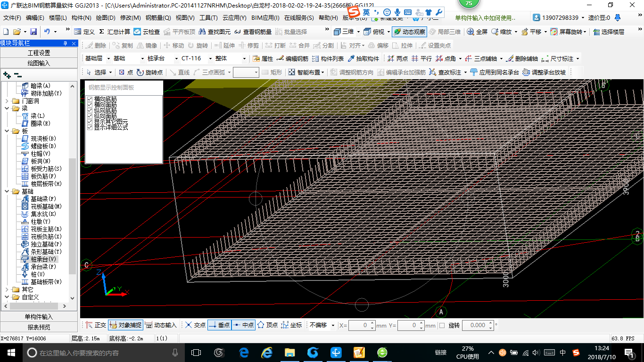Viewport: 644px width, 362px height.
Task: Toggle 纵向面筋 checkbox
Action: (x=90, y=116)
